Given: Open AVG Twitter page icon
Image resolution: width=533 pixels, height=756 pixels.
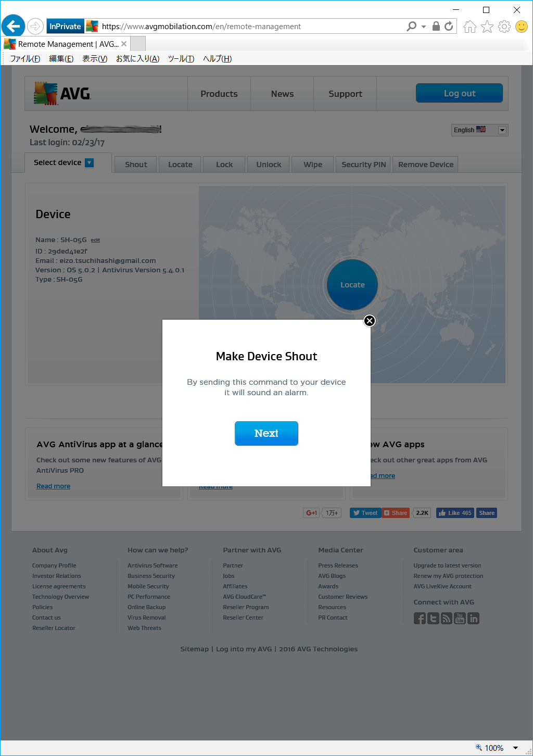Looking at the screenshot, I should click(433, 618).
